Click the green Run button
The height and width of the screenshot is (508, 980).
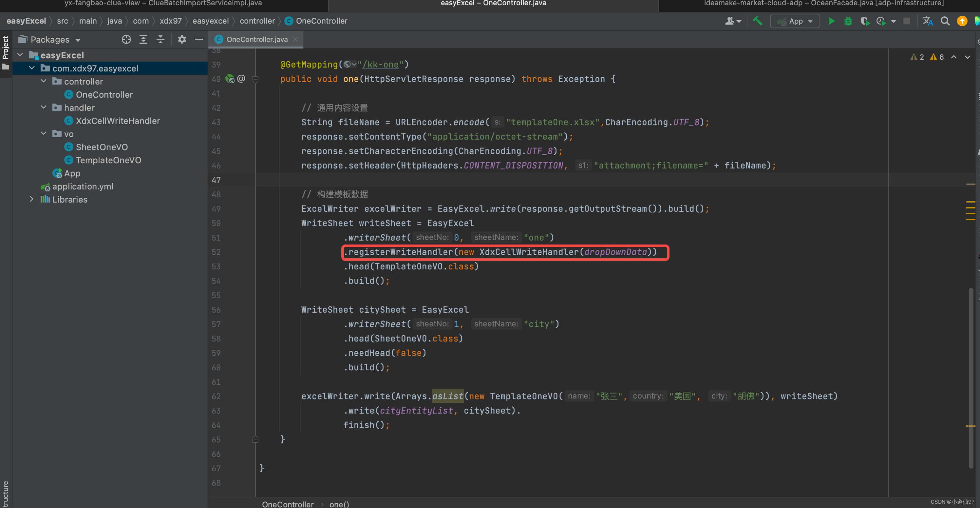[x=831, y=21]
